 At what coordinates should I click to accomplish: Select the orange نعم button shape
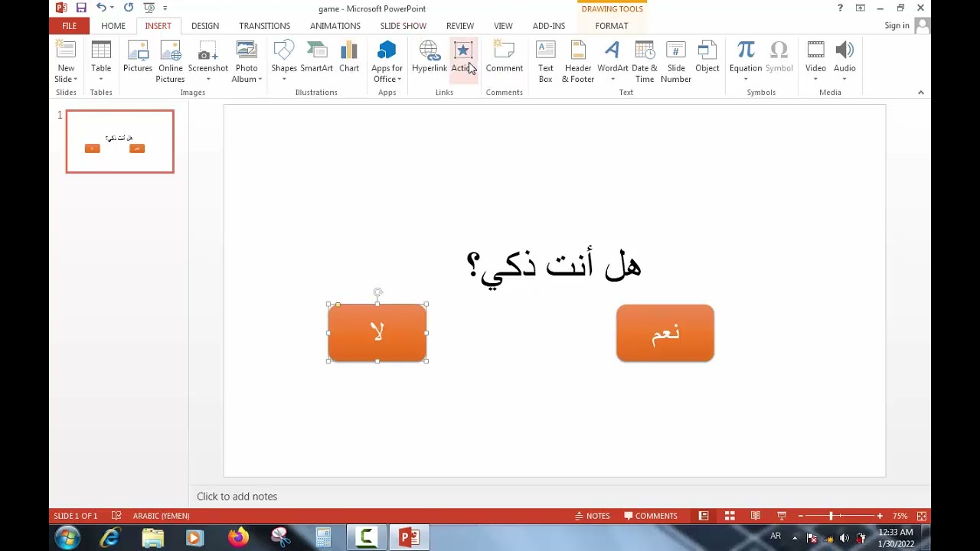coord(665,333)
